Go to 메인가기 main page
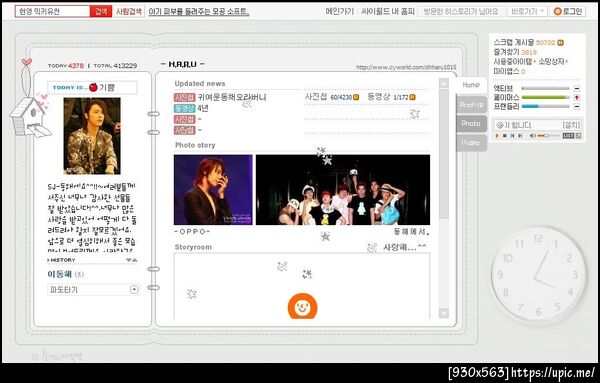 coord(339,11)
